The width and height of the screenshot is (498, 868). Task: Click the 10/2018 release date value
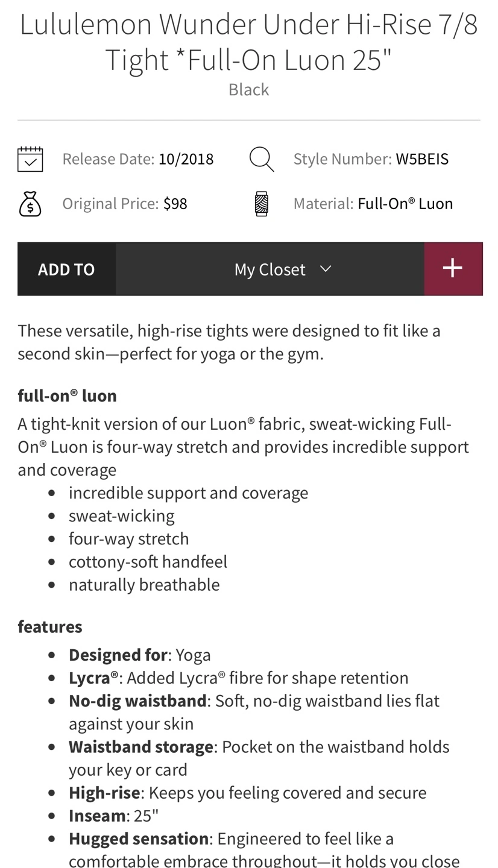click(186, 159)
